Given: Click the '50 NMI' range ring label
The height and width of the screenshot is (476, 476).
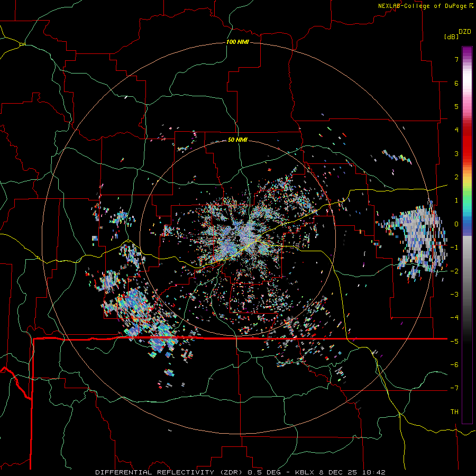Looking at the screenshot, I should pyautogui.click(x=237, y=140).
